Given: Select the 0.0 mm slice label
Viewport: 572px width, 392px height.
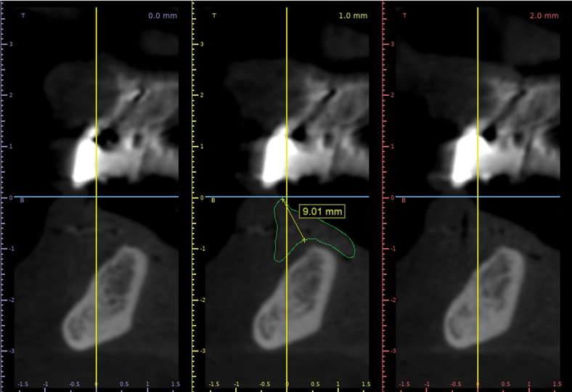Looking at the screenshot, I should tap(163, 15).
